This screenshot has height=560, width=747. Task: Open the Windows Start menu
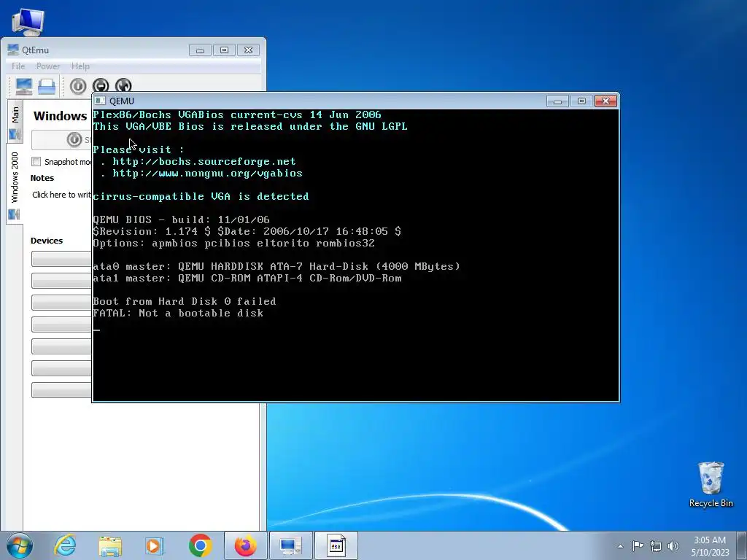tap(20, 545)
